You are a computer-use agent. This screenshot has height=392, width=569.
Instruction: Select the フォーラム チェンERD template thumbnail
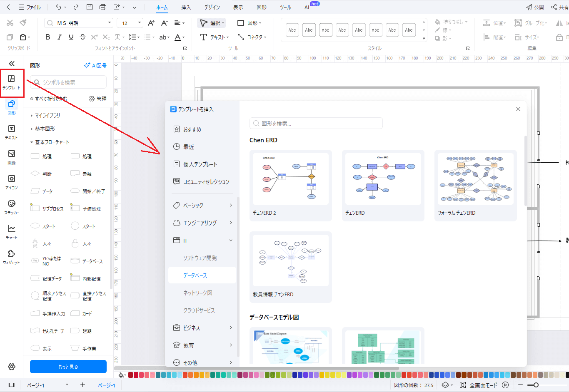coord(475,179)
